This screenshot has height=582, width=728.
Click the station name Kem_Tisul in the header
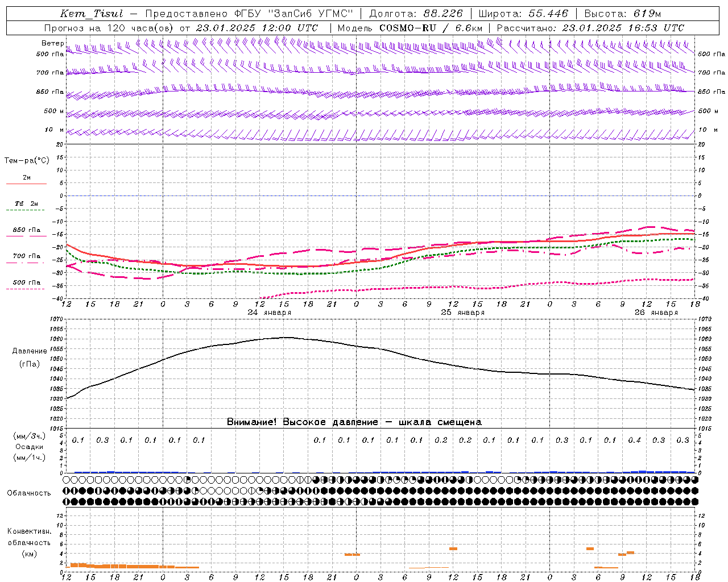[91, 14]
